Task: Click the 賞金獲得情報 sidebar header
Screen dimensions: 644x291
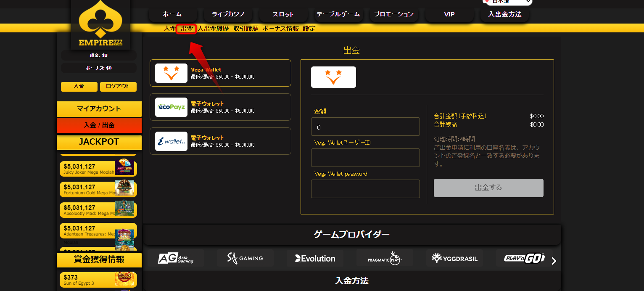Action: [x=99, y=260]
